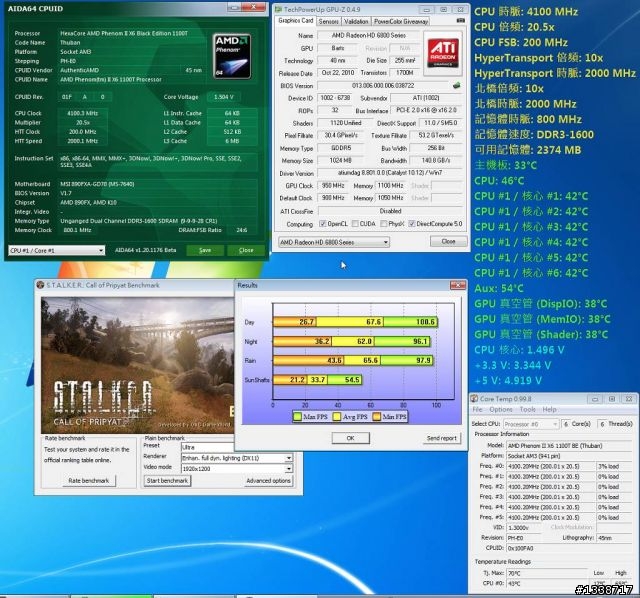The image size is (640, 598).
Task: Click the Default Clock 900 MHz field
Action: coord(333,198)
